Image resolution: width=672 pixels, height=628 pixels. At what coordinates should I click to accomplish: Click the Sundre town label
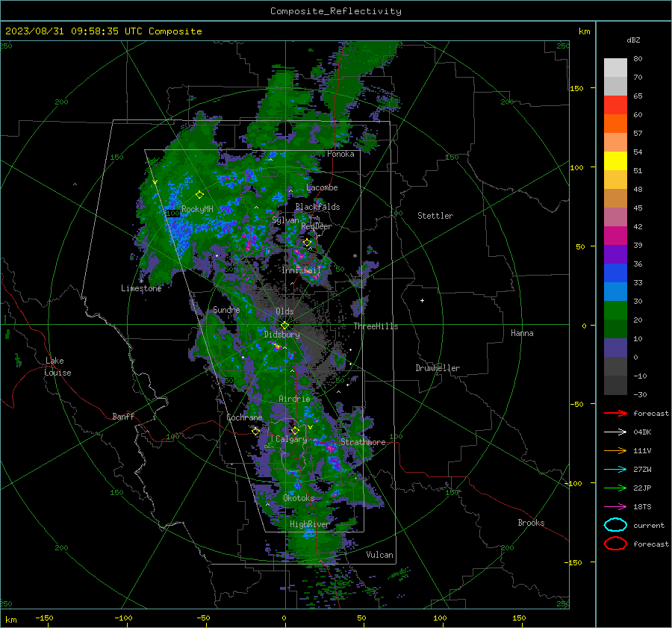point(226,309)
